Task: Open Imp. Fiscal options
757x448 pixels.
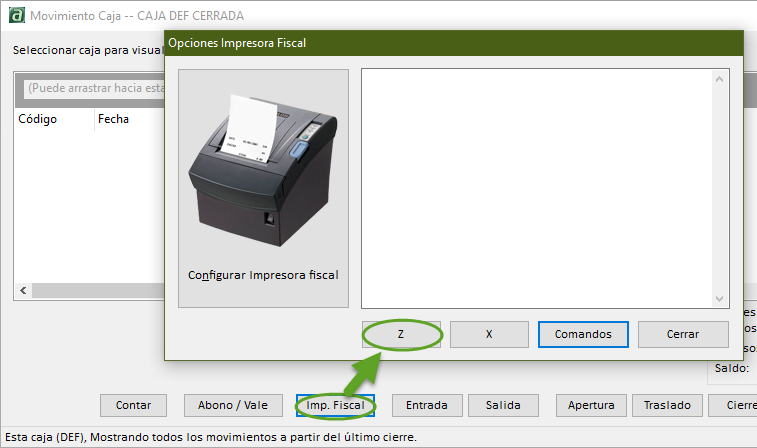Action: tap(335, 405)
